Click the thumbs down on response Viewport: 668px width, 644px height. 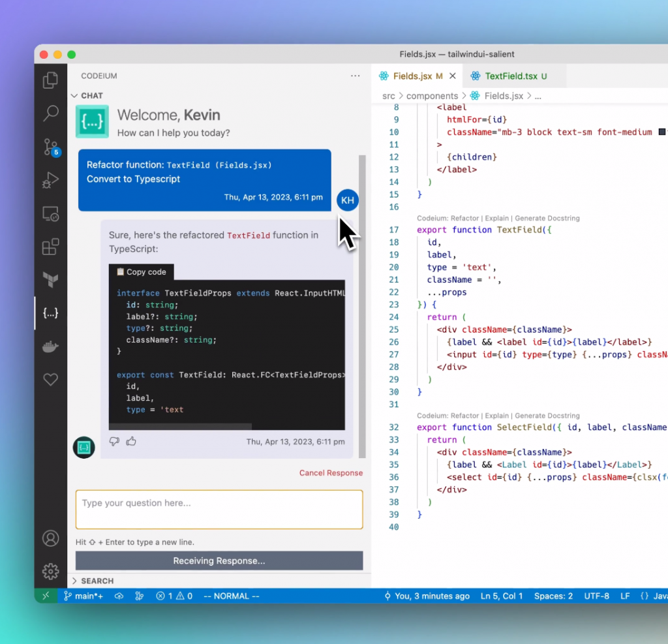pyautogui.click(x=115, y=442)
